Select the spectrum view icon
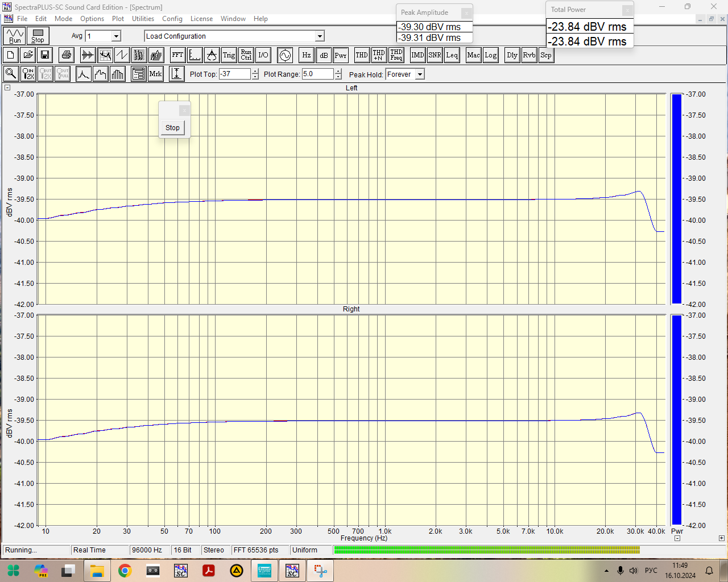The width and height of the screenshot is (728, 582). pos(105,55)
